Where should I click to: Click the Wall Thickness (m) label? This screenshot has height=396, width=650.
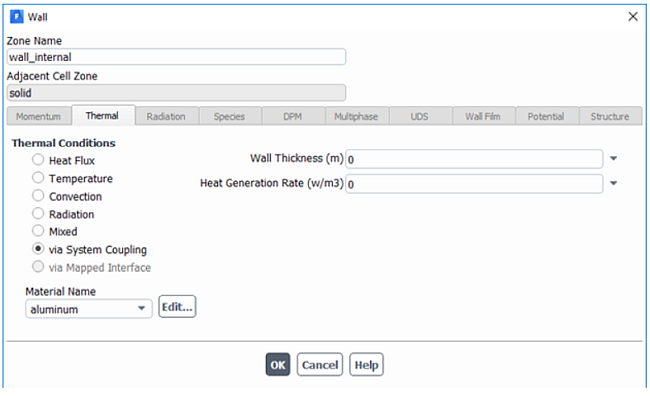[x=297, y=158]
